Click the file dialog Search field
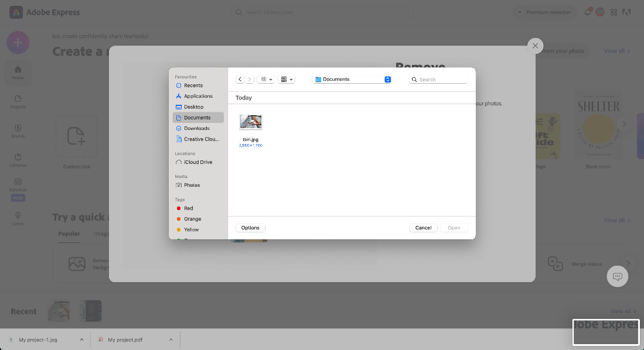The image size is (644, 350). pos(438,80)
